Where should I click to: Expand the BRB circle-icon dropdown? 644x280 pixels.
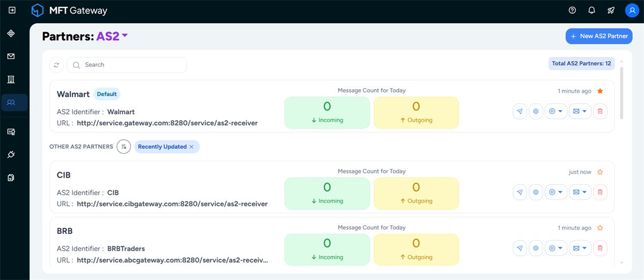pyautogui.click(x=556, y=248)
